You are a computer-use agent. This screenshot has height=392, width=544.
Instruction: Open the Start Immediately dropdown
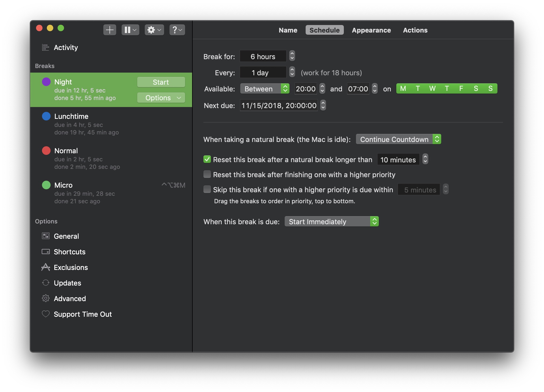331,222
